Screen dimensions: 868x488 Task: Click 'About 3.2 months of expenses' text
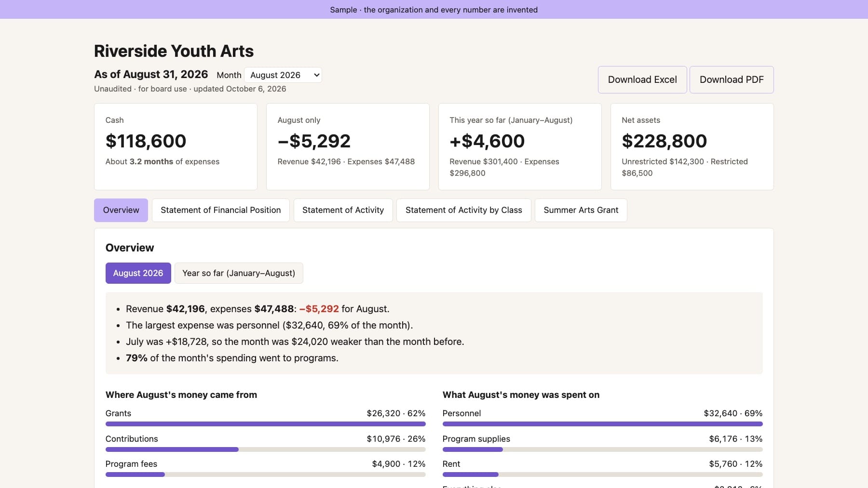point(163,161)
